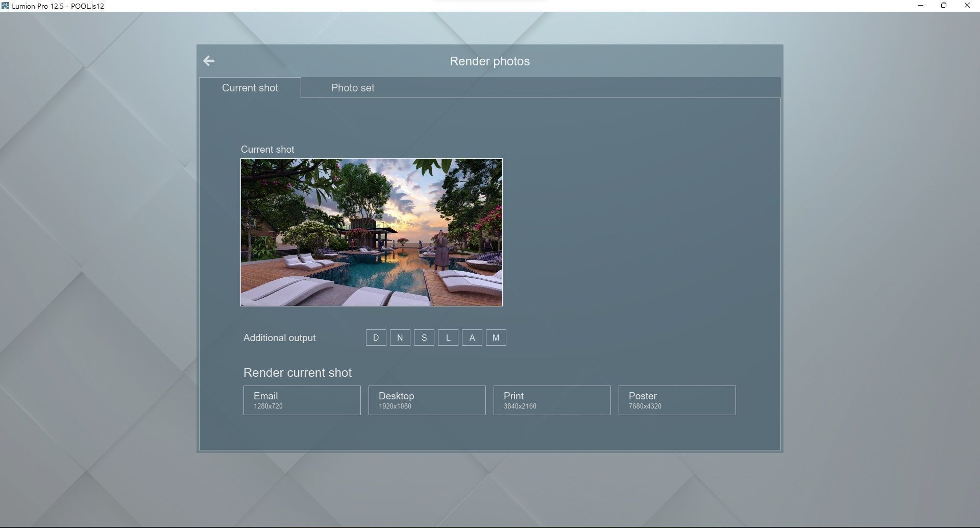Switch to the Photo set tab
Viewport: 980px width, 528px height.
(x=353, y=88)
